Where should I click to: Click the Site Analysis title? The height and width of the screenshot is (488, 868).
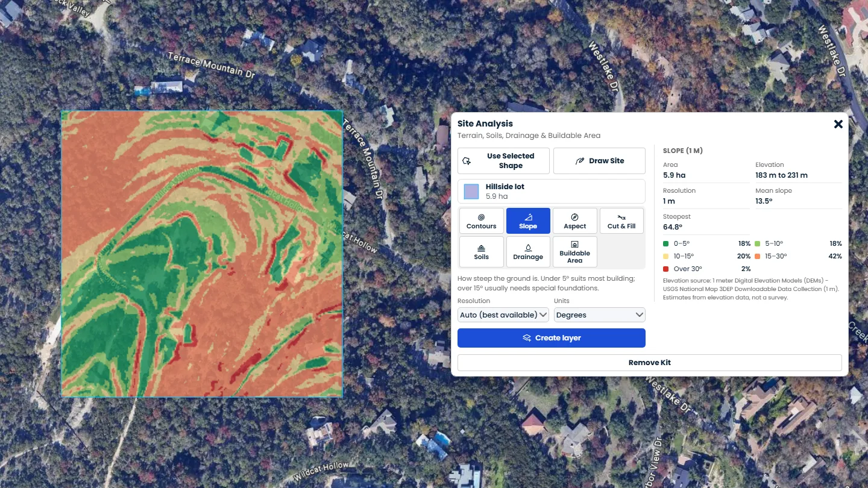tap(485, 124)
